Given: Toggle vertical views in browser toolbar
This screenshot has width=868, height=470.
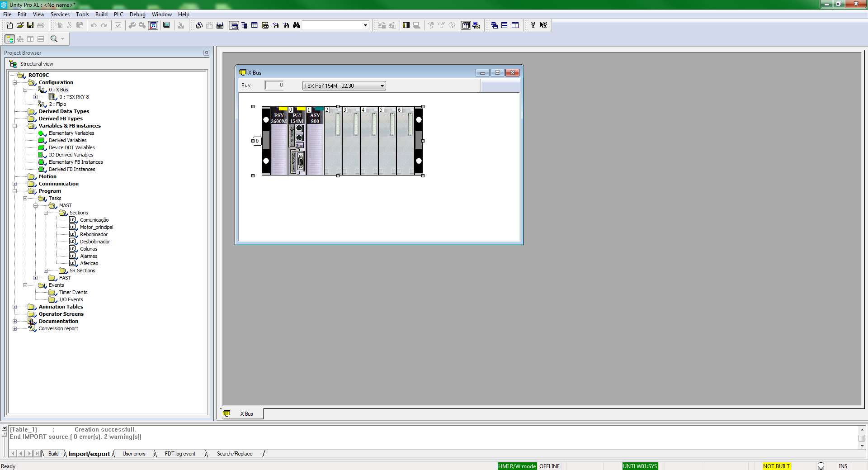Looking at the screenshot, I should click(x=30, y=39).
